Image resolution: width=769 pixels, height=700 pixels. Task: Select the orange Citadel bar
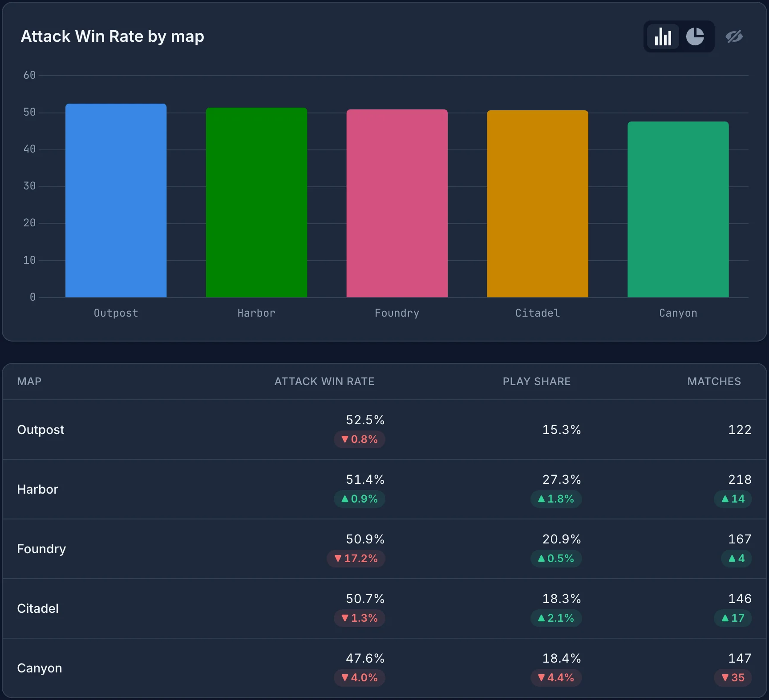click(538, 204)
